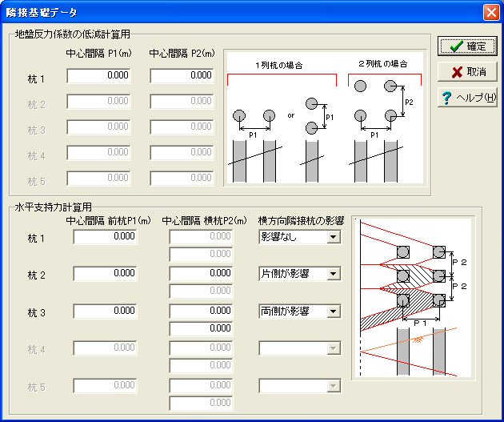Click 杭1 upper 横杭P2 field
The height and width of the screenshot is (422, 504).
[202, 237]
